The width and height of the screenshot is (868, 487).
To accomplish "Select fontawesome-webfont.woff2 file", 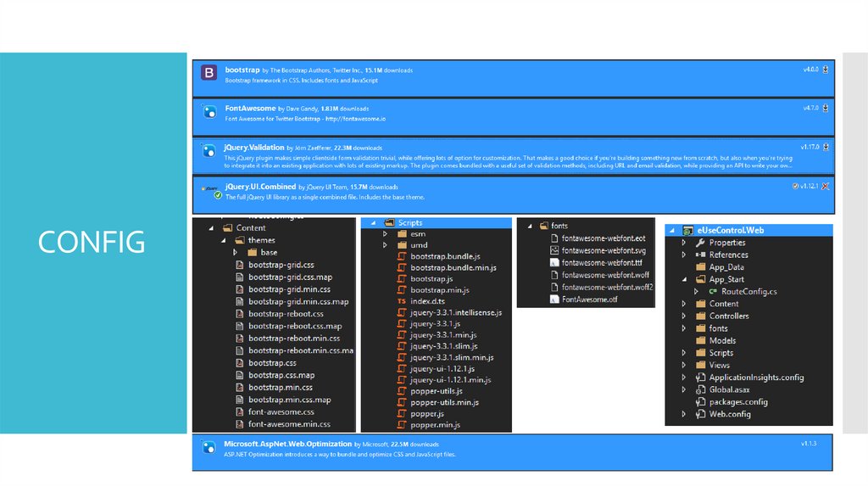I will point(607,288).
